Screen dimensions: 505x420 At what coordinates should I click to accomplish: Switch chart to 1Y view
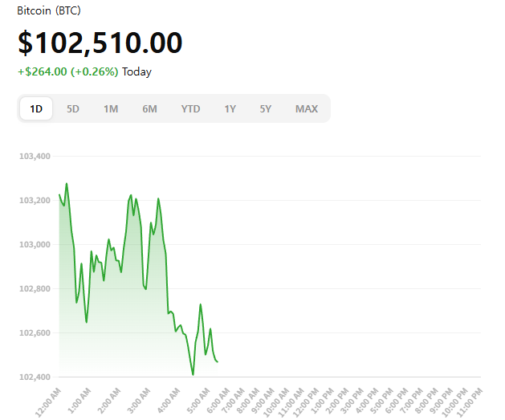(230, 109)
